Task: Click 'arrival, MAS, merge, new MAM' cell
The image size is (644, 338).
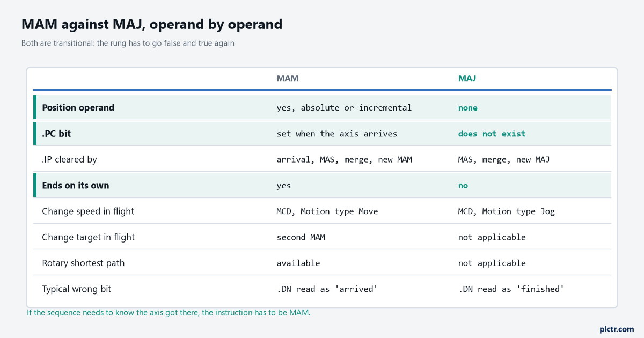Action: (x=344, y=159)
